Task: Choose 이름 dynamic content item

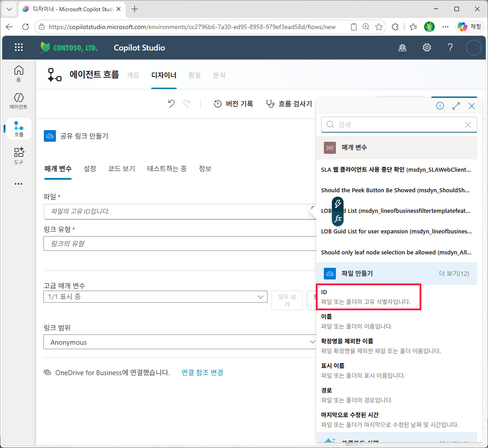Action: pyautogui.click(x=396, y=321)
